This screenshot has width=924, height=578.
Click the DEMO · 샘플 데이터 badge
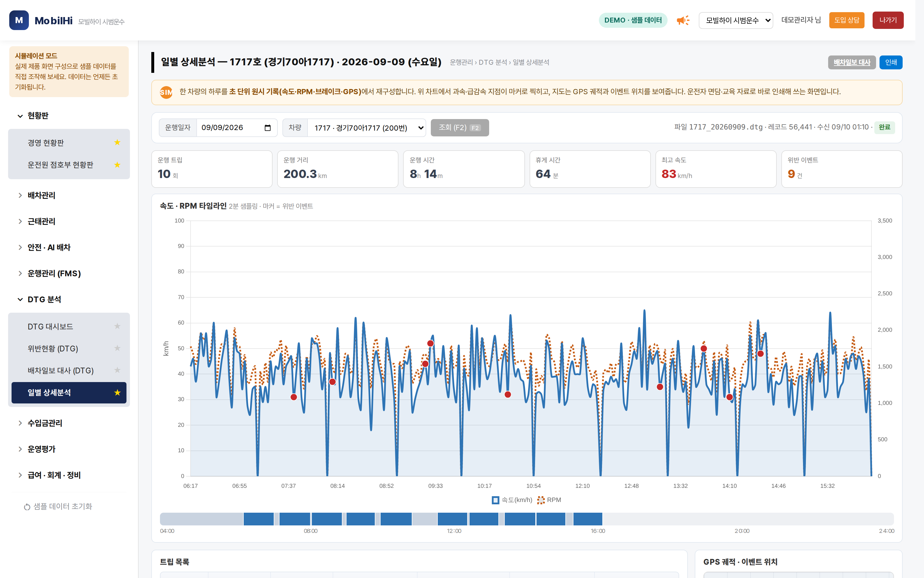[633, 20]
